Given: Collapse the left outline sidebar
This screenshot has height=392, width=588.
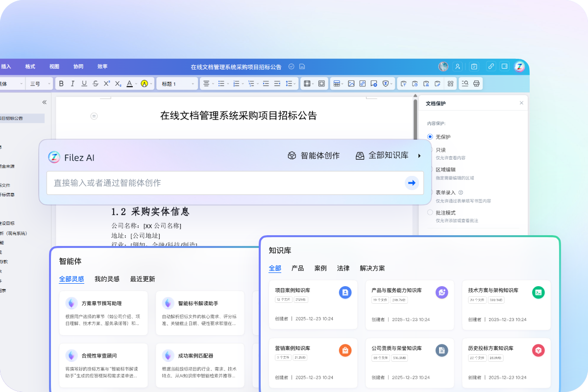Looking at the screenshot, I should pos(44,102).
